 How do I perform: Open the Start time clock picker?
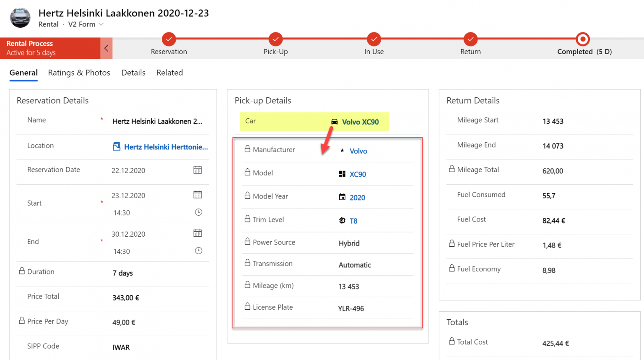(199, 212)
